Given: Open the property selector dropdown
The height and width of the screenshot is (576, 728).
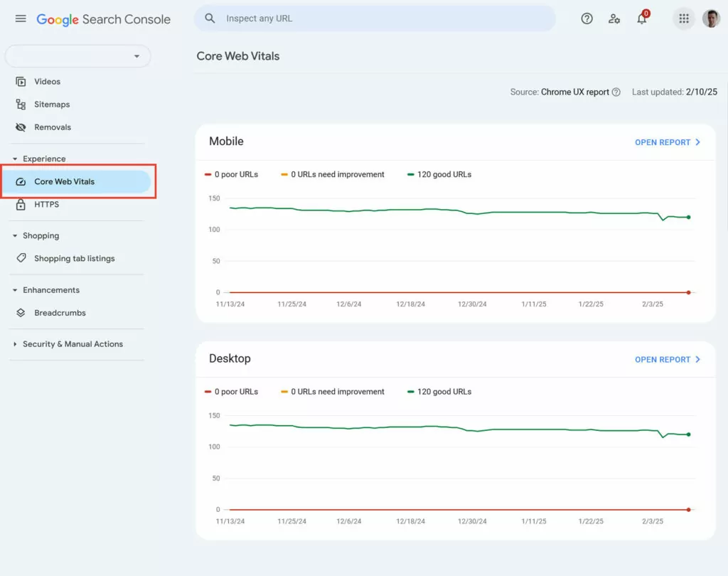Looking at the screenshot, I should pyautogui.click(x=77, y=56).
